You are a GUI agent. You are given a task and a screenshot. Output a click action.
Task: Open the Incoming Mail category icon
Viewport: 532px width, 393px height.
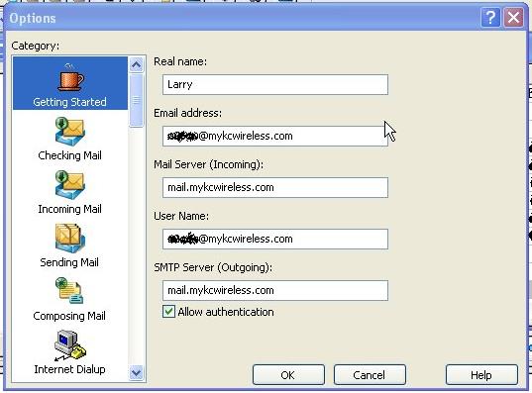69,185
